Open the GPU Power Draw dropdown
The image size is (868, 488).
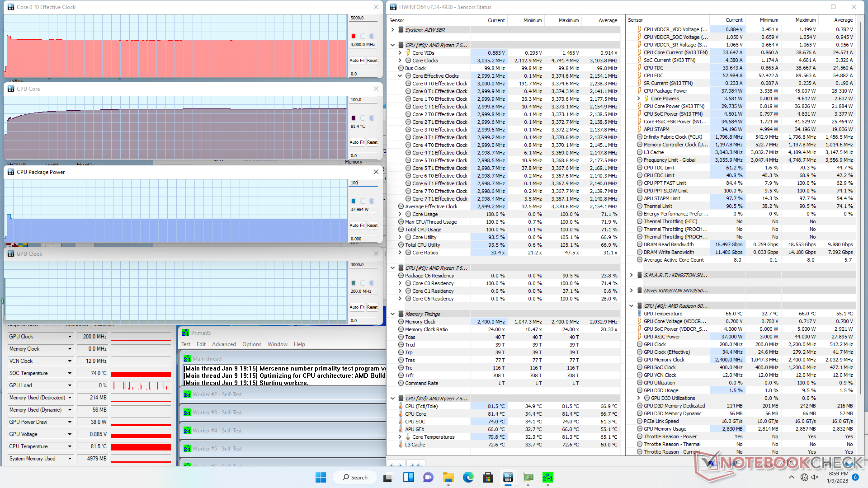(x=70, y=422)
